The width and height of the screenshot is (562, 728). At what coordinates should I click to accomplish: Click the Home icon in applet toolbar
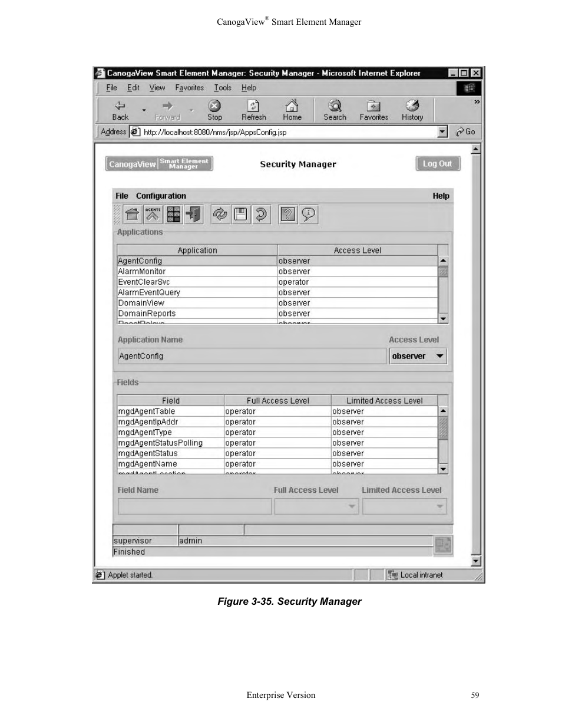pos(132,215)
